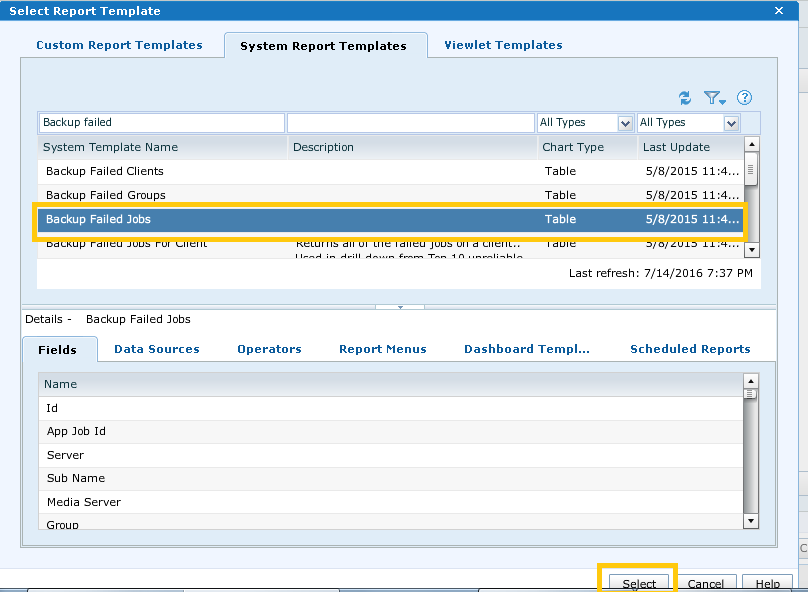The image size is (808, 592).
Task: Sort by System Template Name column header
Action: [112, 147]
